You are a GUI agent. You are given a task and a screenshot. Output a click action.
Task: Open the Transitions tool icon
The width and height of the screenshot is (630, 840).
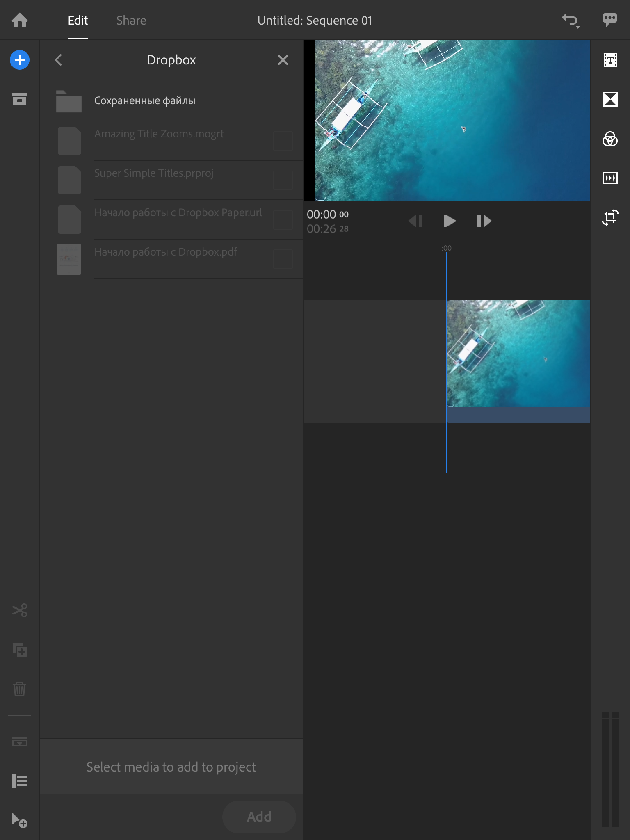click(610, 99)
